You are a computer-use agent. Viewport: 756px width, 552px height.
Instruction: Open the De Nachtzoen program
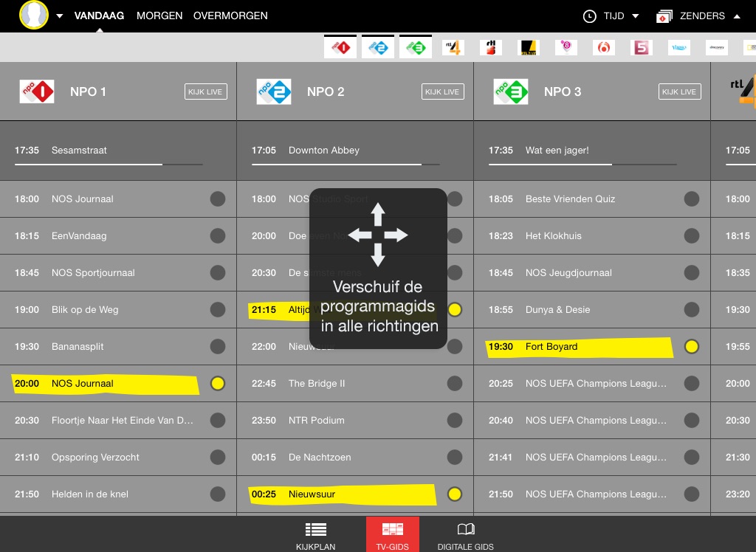point(355,457)
